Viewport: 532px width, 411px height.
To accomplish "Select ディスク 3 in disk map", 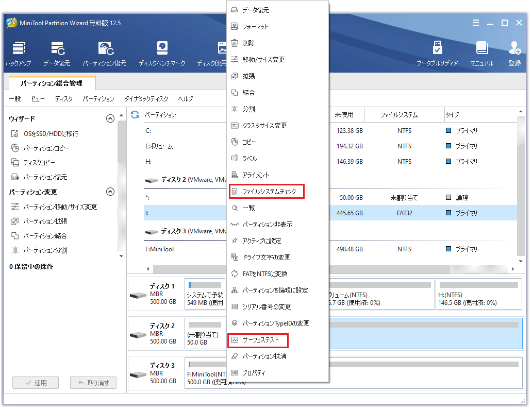I will coord(156,373).
